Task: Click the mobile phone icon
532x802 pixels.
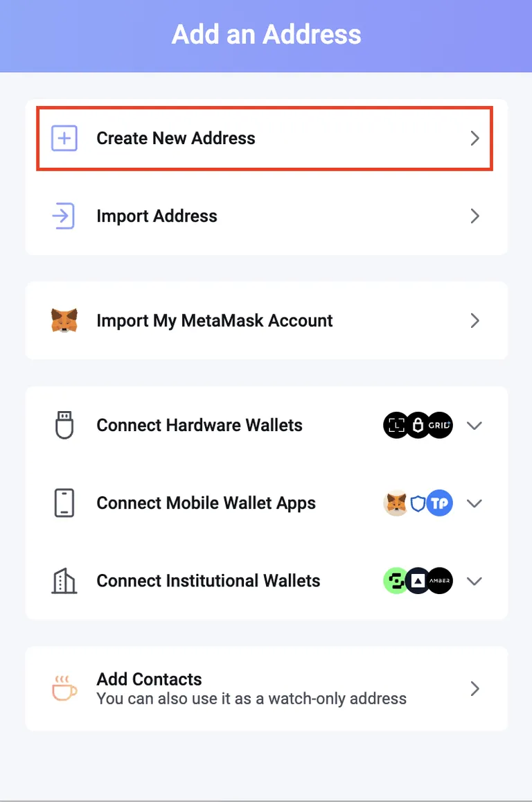Action: tap(64, 503)
